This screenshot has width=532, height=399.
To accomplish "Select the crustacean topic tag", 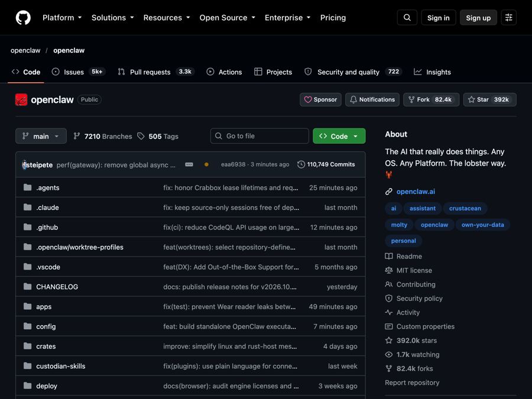I will click(465, 208).
